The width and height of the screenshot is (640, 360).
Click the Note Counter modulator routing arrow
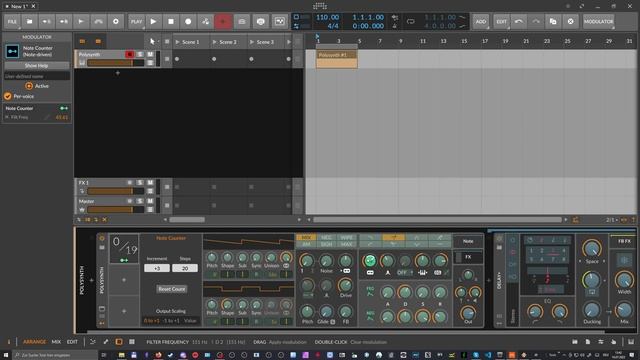124,260
